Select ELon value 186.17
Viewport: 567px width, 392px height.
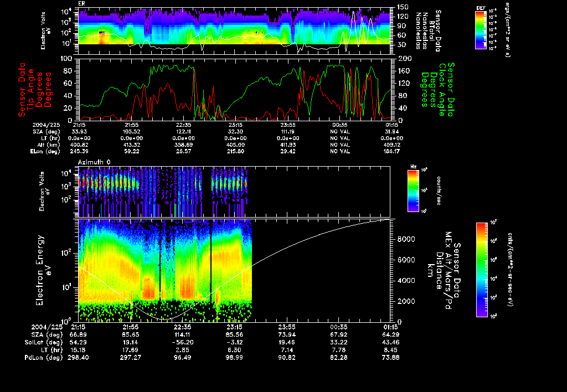(x=392, y=152)
